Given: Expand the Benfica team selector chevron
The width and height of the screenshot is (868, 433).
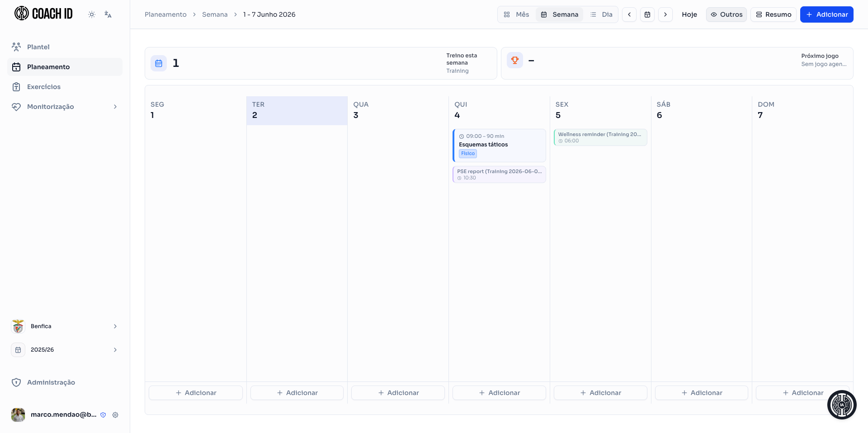Looking at the screenshot, I should pos(115,326).
